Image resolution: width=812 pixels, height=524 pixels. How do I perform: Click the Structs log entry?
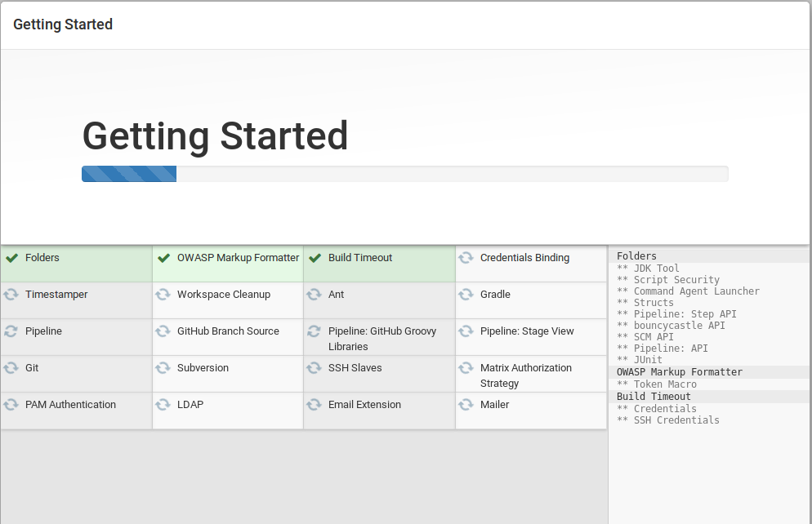(x=645, y=302)
